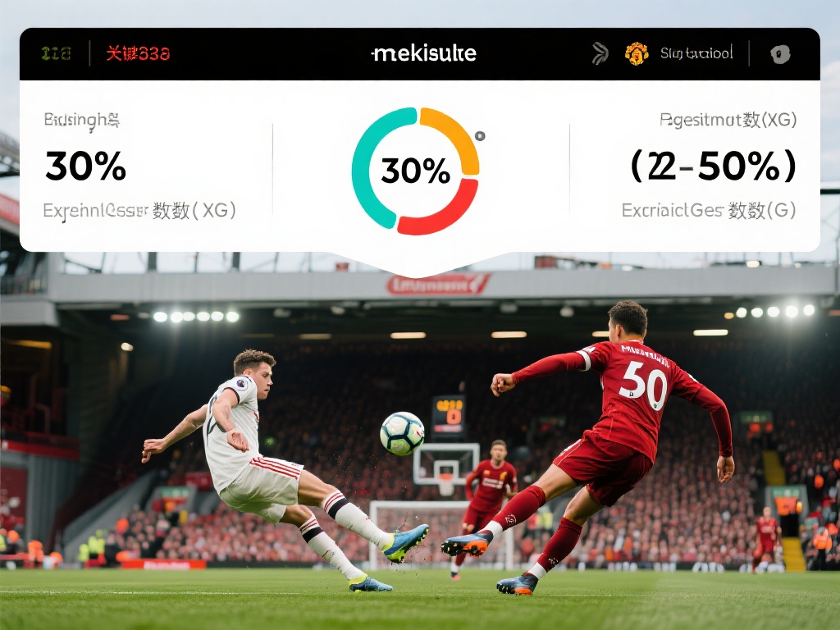Image resolution: width=840 pixels, height=630 pixels.
Task: Click the Bidsingh label on the left panel
Action: tap(81, 120)
